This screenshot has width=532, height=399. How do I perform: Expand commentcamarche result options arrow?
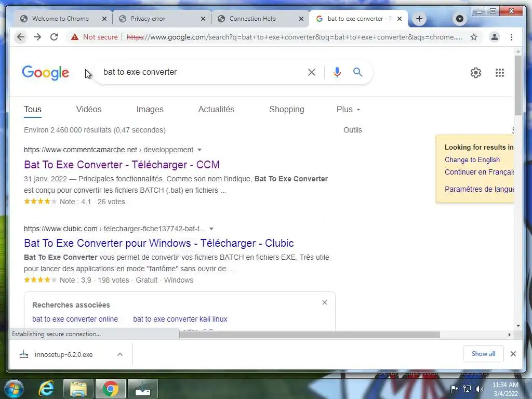click(199, 150)
